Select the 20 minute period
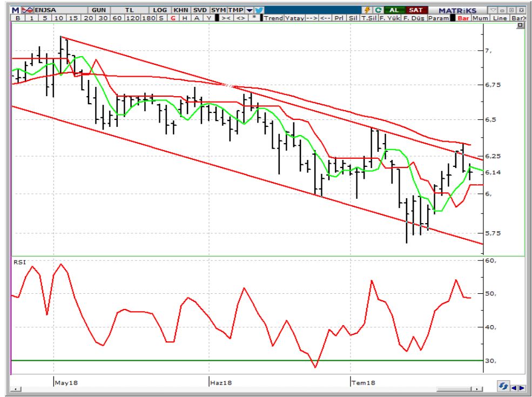Image resolution: width=532 pixels, height=397 pixels. coord(88,18)
